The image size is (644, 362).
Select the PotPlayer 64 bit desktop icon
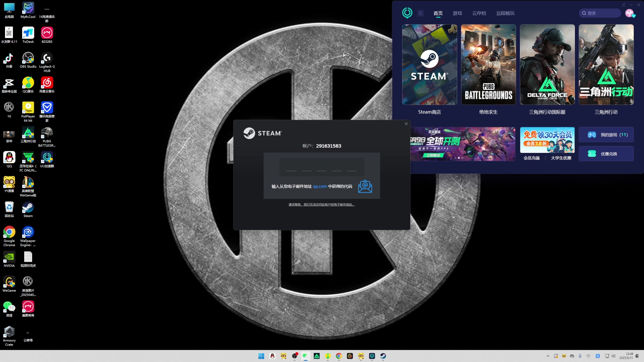(x=28, y=112)
